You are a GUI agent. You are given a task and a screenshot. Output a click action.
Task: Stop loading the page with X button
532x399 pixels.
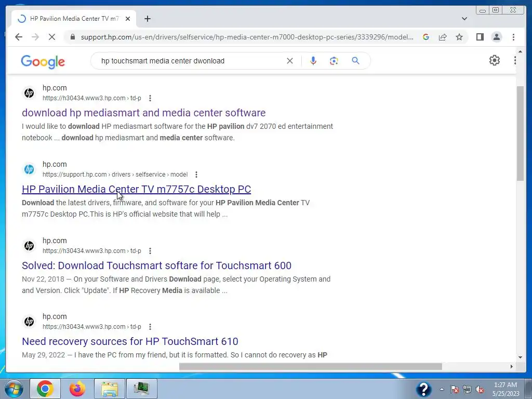click(x=52, y=37)
